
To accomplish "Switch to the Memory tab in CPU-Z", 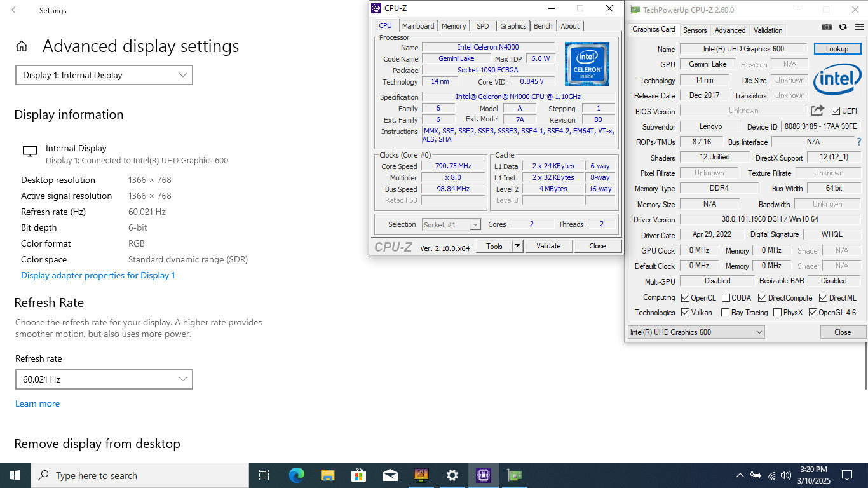I will (454, 26).
